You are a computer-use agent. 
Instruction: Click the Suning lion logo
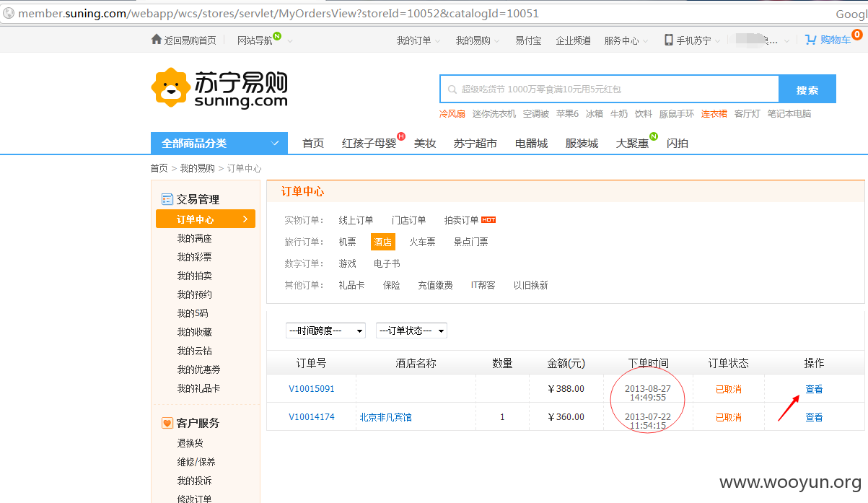[170, 87]
